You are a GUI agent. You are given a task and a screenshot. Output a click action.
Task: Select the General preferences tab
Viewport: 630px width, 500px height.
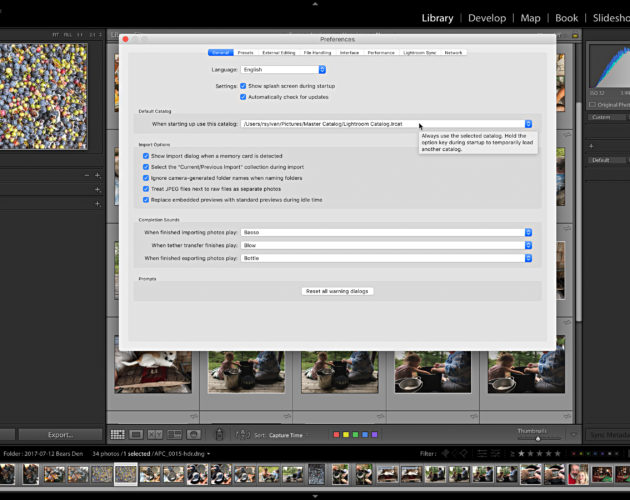point(221,53)
